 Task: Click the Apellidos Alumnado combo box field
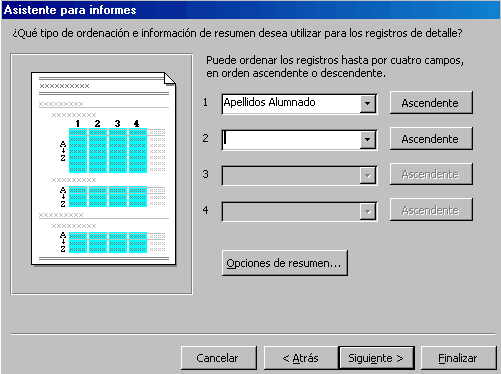(x=299, y=104)
